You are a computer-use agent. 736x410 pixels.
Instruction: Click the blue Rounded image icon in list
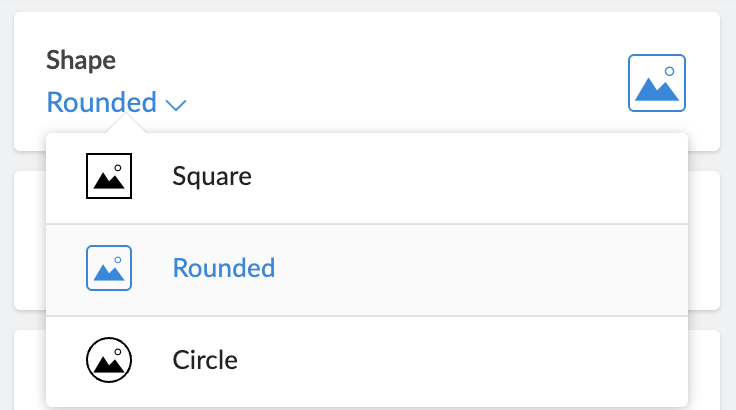click(109, 268)
